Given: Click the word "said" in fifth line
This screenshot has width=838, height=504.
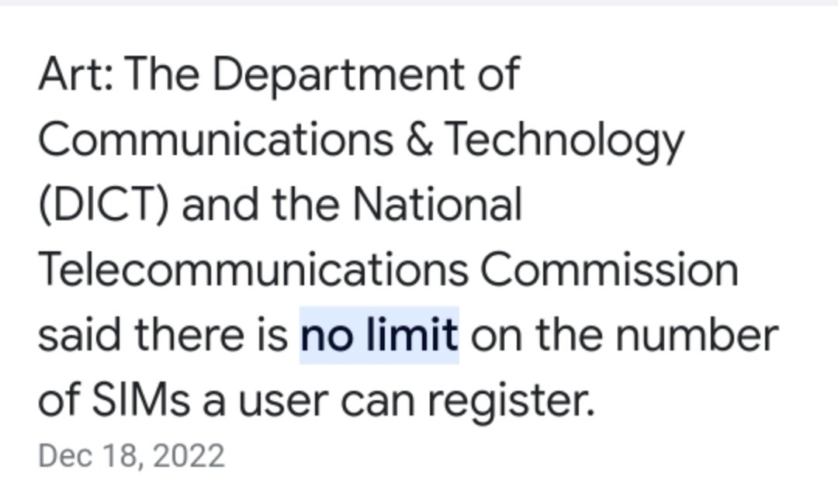Looking at the screenshot, I should pyautogui.click(x=80, y=335).
